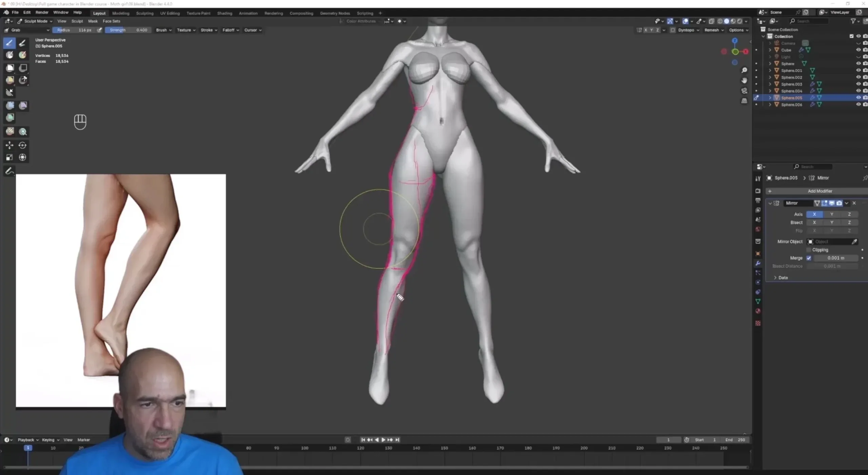Select the Move transform tool
The width and height of the screenshot is (868, 475).
point(9,145)
